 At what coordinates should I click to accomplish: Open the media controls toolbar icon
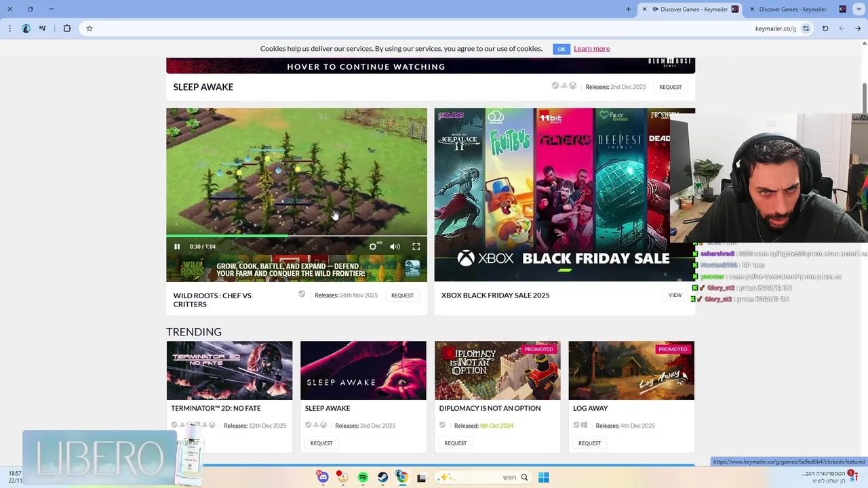pos(43,28)
